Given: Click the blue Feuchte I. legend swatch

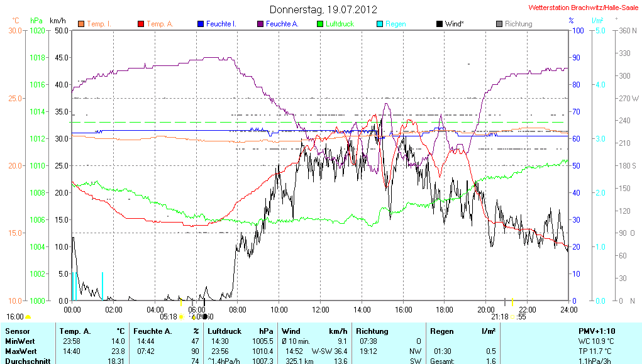Looking at the screenshot, I should point(201,24).
